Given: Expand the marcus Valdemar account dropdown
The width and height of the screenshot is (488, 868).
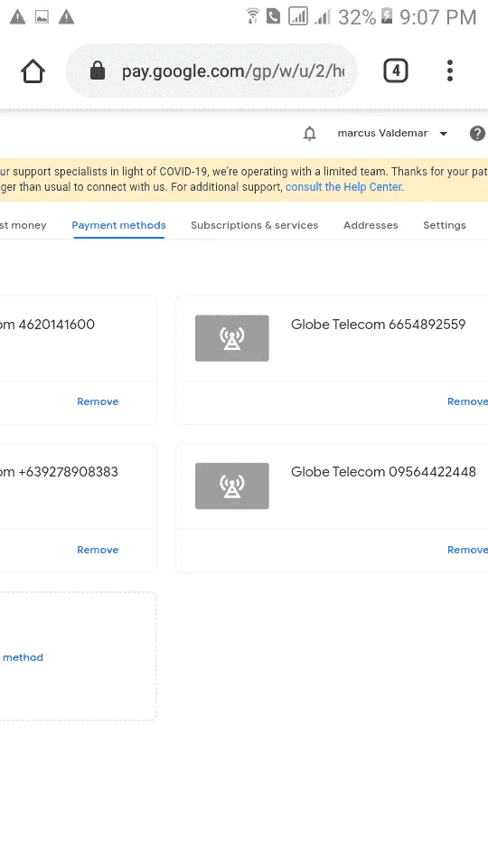Looking at the screenshot, I should tap(391, 134).
